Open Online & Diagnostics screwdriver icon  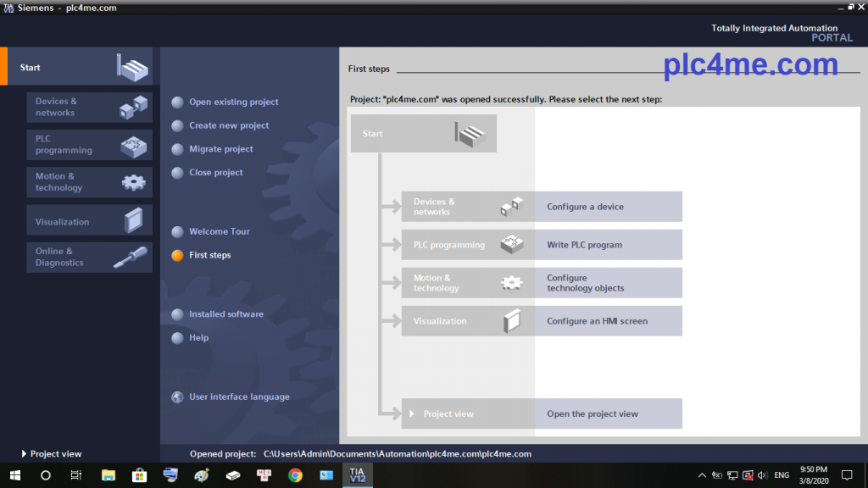131,258
